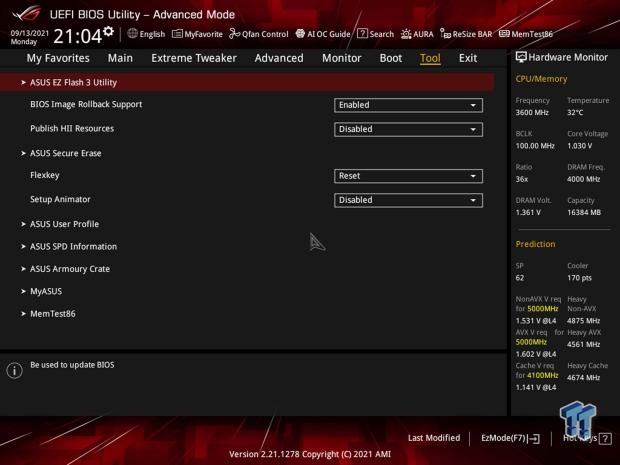Click the settings gear beside the clock
This screenshot has height=465, width=620.
(x=108, y=31)
